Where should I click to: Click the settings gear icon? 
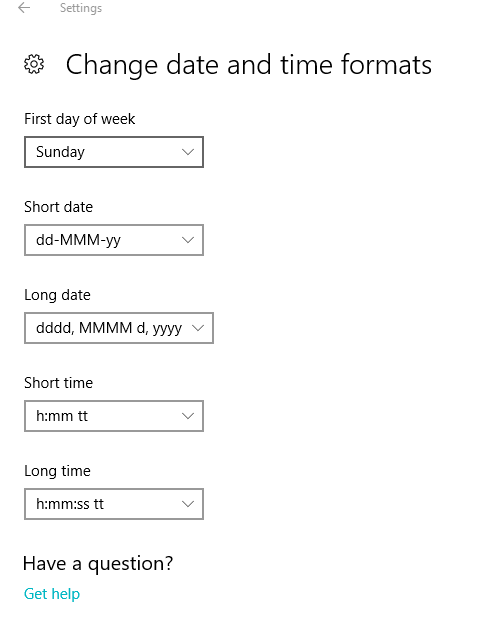[x=34, y=64]
